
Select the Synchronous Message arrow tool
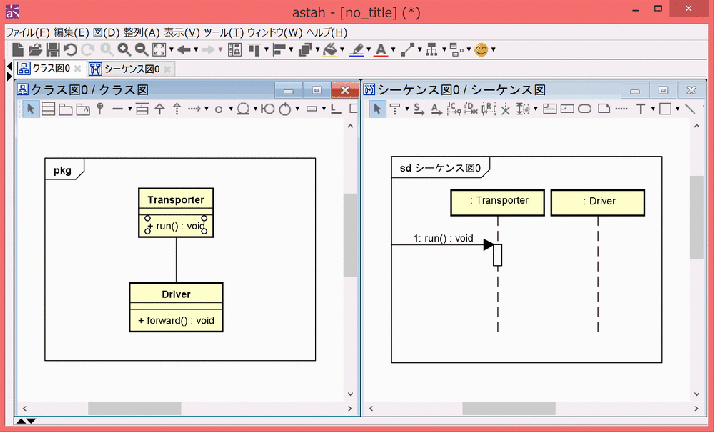(x=418, y=109)
